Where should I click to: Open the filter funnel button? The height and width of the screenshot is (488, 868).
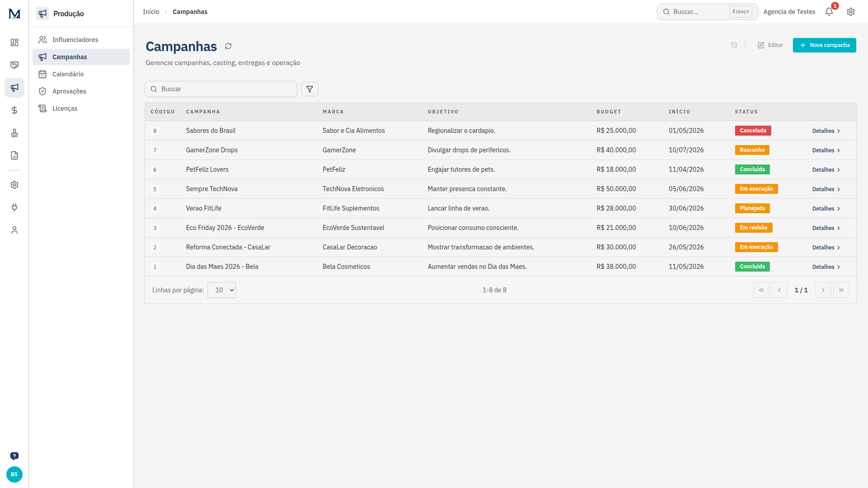pyautogui.click(x=310, y=89)
